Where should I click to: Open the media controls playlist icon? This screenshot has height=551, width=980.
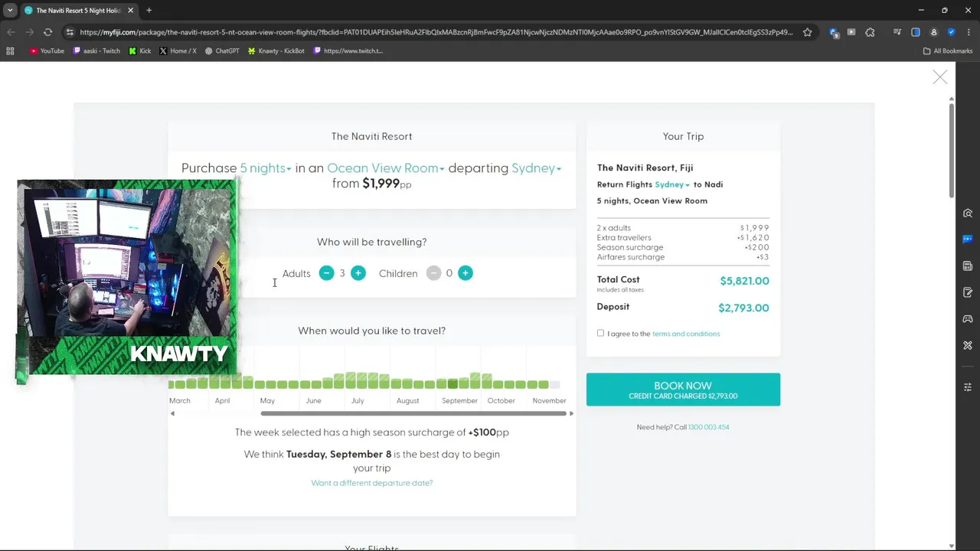(x=897, y=32)
